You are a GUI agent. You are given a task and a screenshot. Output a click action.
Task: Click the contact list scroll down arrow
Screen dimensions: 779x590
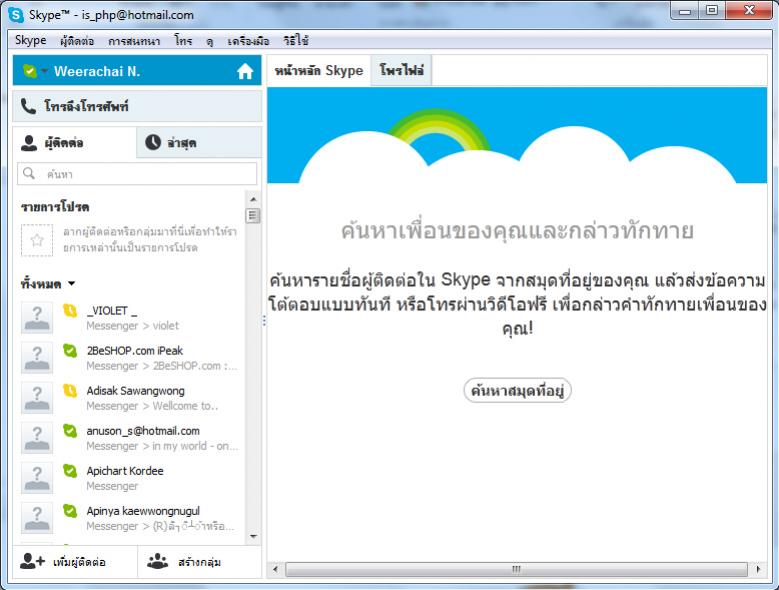(x=253, y=537)
